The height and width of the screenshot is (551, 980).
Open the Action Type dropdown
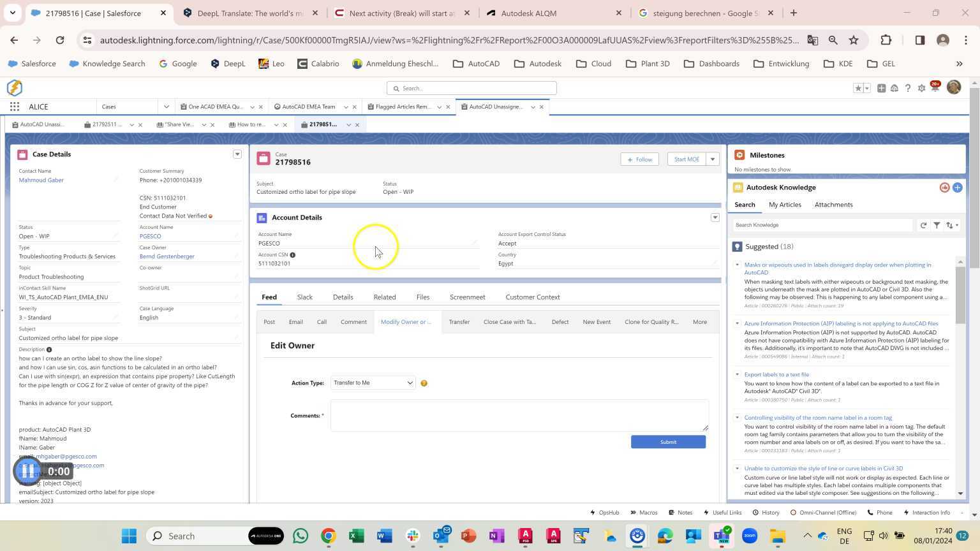point(373,383)
